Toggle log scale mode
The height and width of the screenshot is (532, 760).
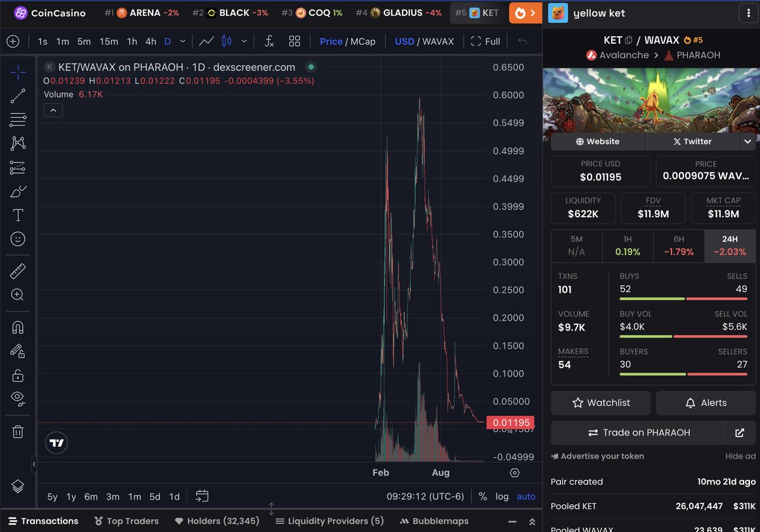(x=502, y=497)
